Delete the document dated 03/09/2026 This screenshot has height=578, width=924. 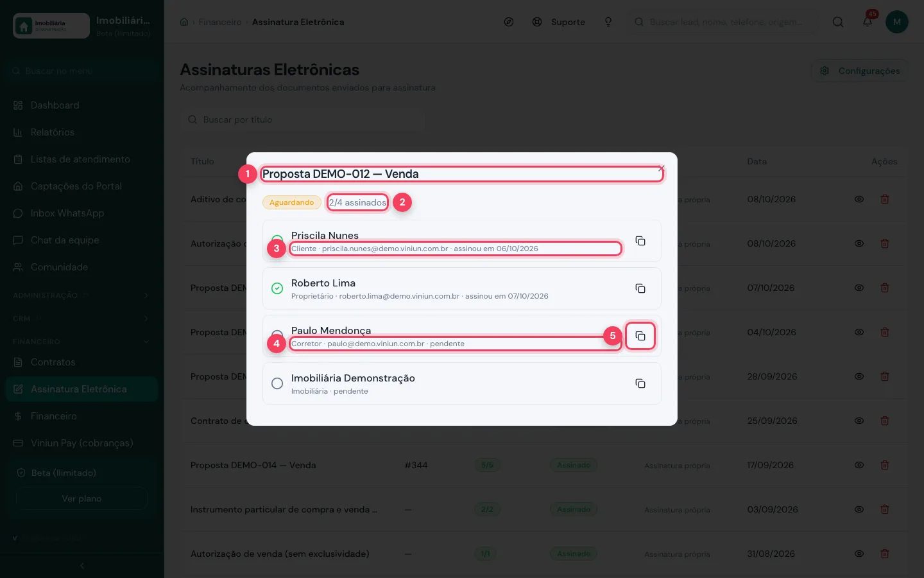885,509
